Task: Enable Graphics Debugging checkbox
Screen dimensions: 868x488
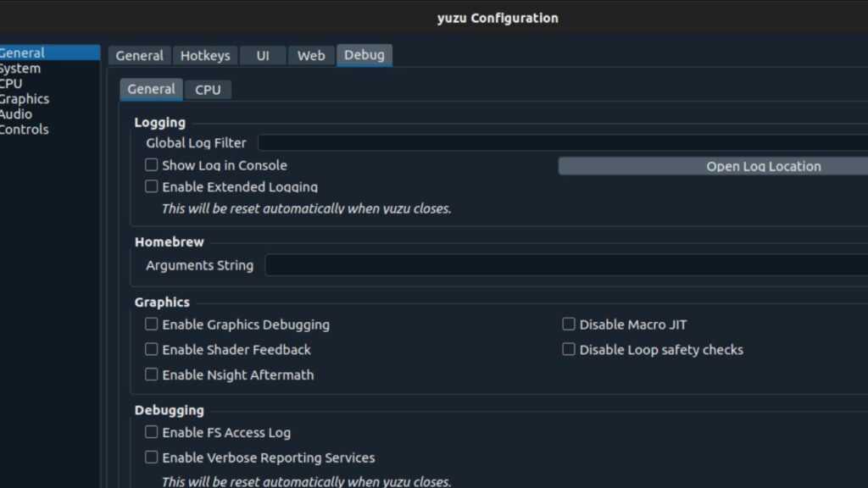Action: [x=151, y=324]
